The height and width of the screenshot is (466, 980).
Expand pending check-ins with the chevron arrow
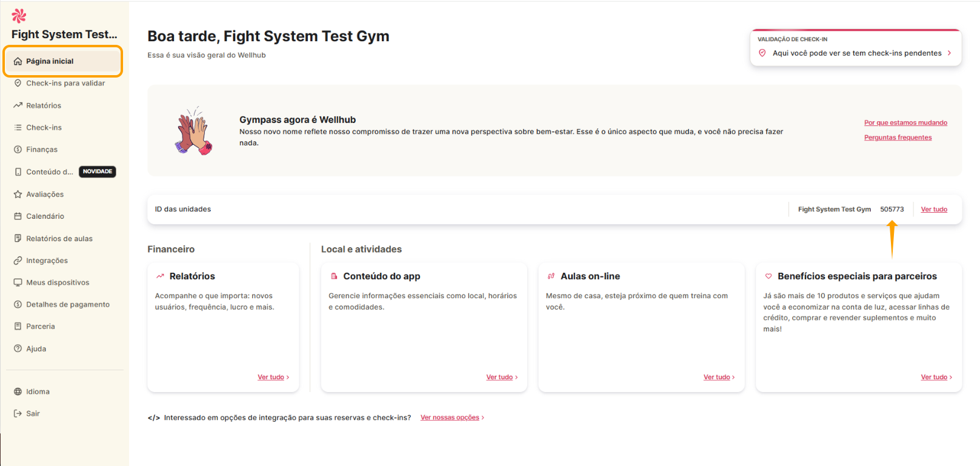[949, 53]
